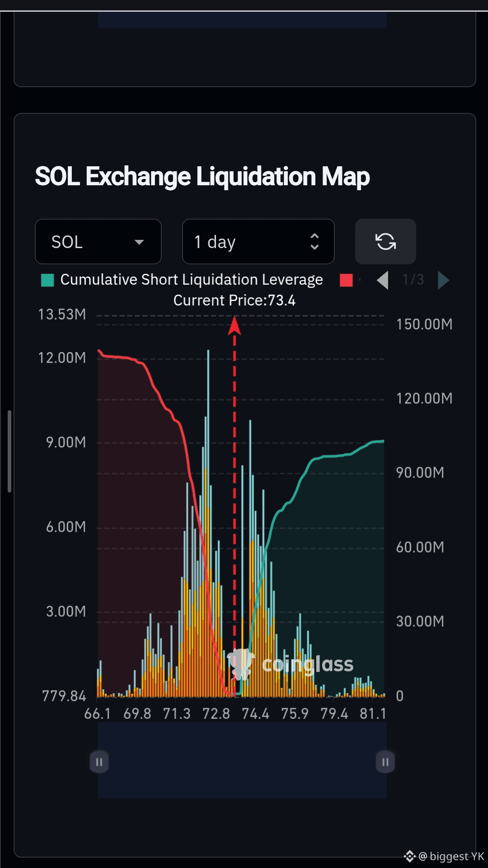This screenshot has height=868, width=488.
Task: Click the page scrollbar on left edge
Action: coord(9,451)
